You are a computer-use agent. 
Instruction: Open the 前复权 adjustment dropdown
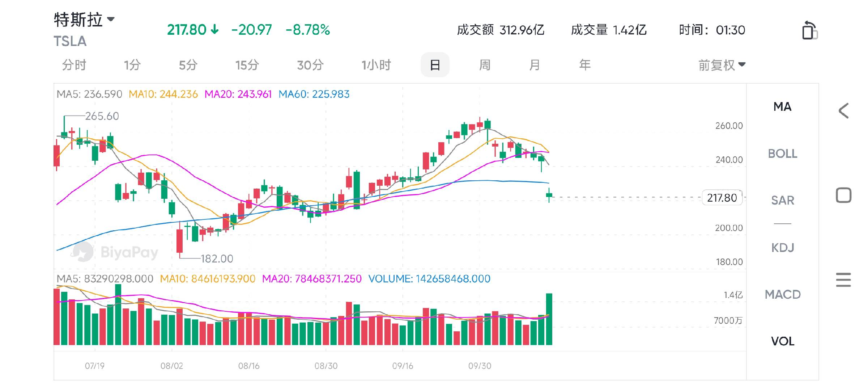click(722, 65)
